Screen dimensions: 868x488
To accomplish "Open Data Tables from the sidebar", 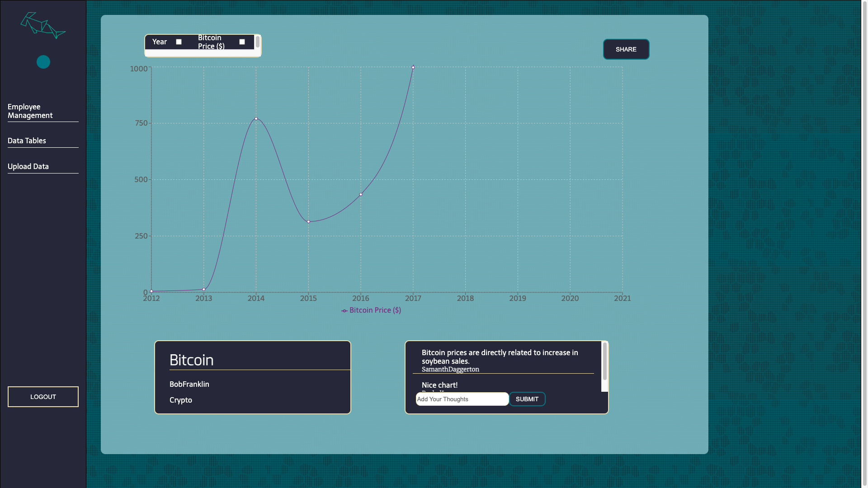I will 26,141.
